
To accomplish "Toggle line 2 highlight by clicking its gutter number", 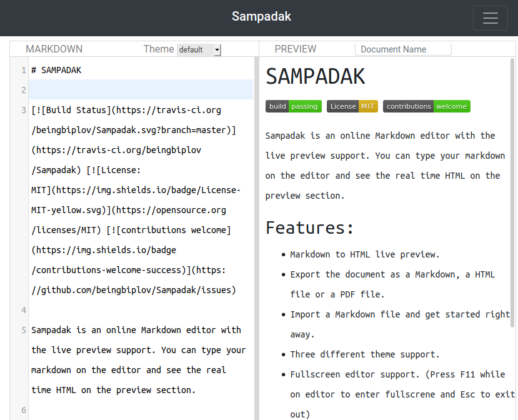I will [x=23, y=89].
